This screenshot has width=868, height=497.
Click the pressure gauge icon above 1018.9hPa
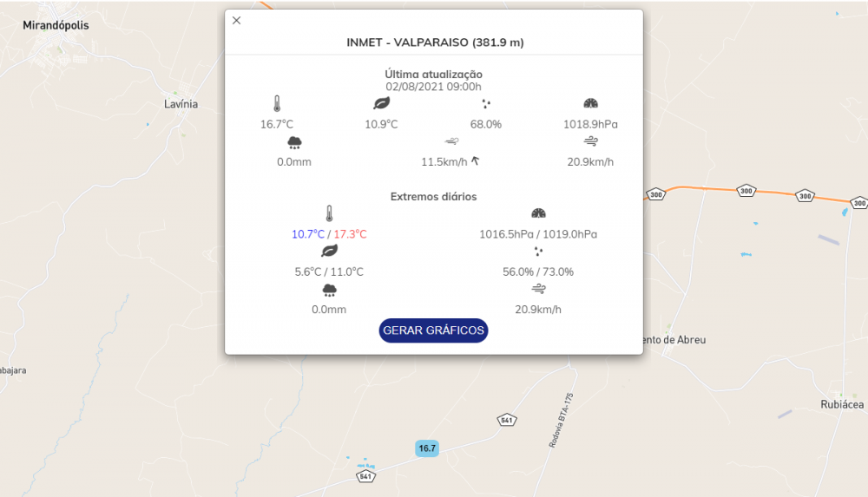(x=590, y=103)
